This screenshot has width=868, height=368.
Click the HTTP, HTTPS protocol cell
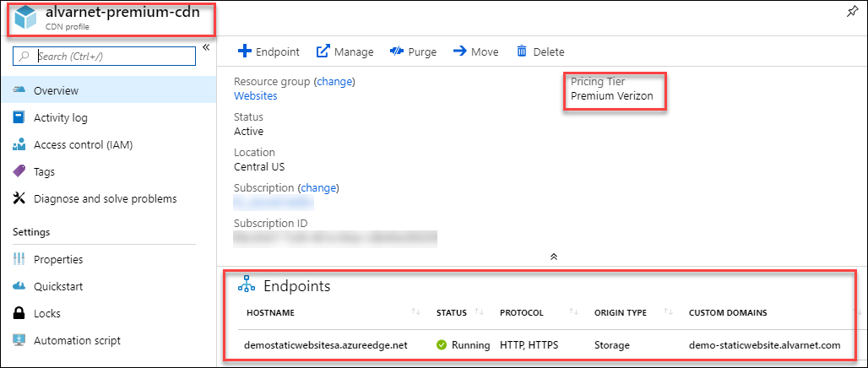529,344
